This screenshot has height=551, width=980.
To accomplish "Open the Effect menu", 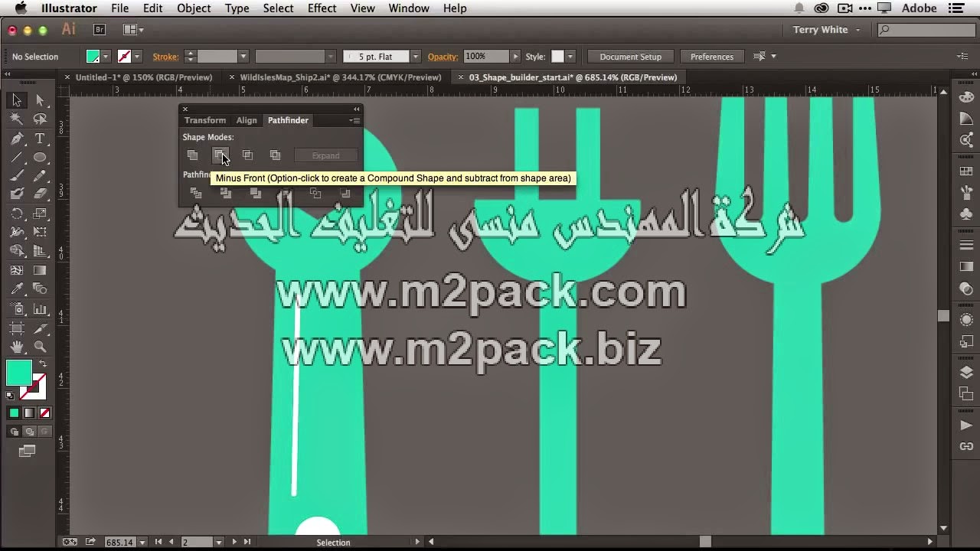I will pos(322,8).
